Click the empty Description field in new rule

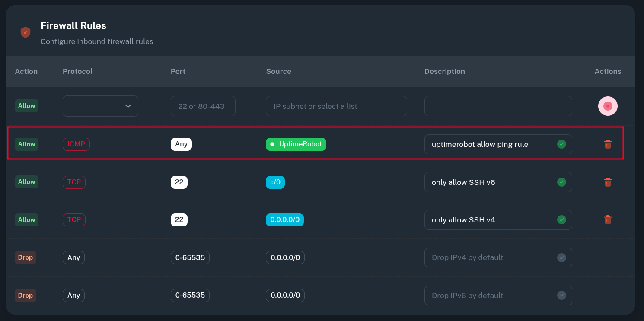pos(498,106)
